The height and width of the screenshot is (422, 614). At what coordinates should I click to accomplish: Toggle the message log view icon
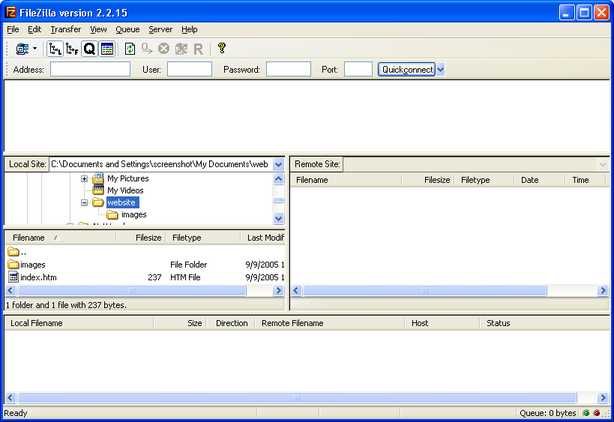click(x=107, y=49)
